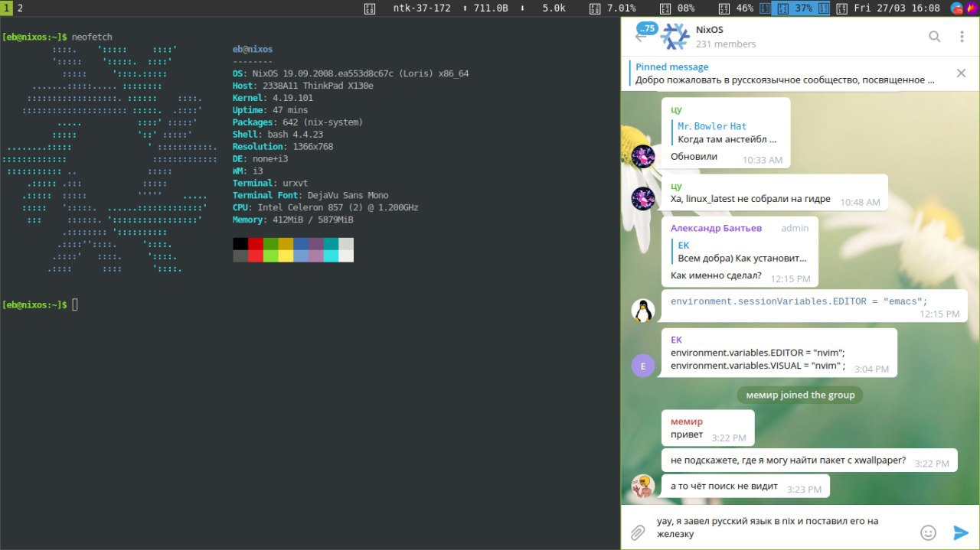The height and width of the screenshot is (550, 980).
Task: Click the мемир user avatar
Action: click(643, 487)
